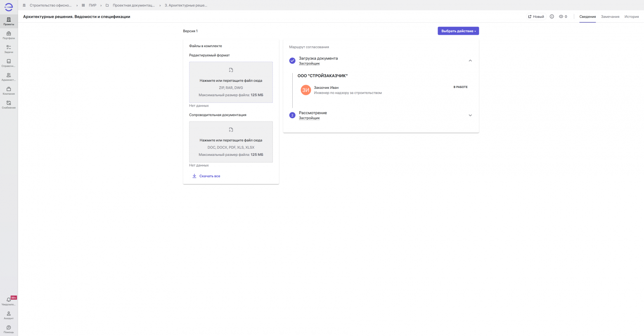Open the Администрирование sidebar icon

(9, 77)
